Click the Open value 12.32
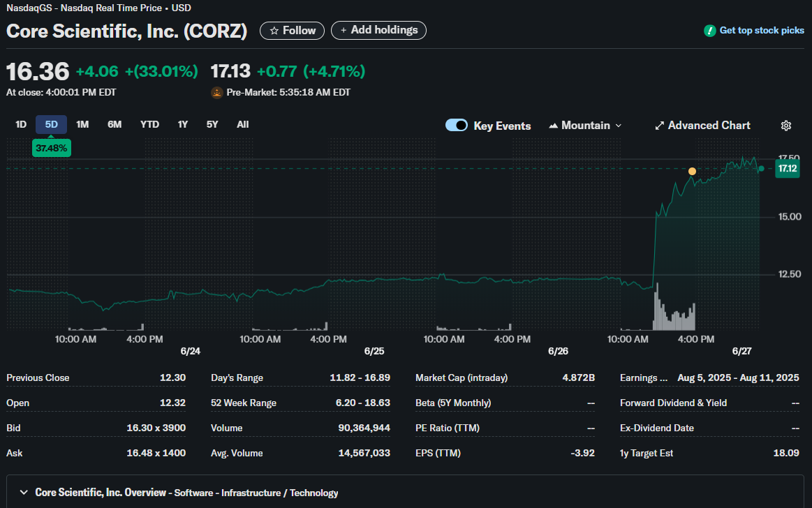Image resolution: width=812 pixels, height=508 pixels. point(172,403)
